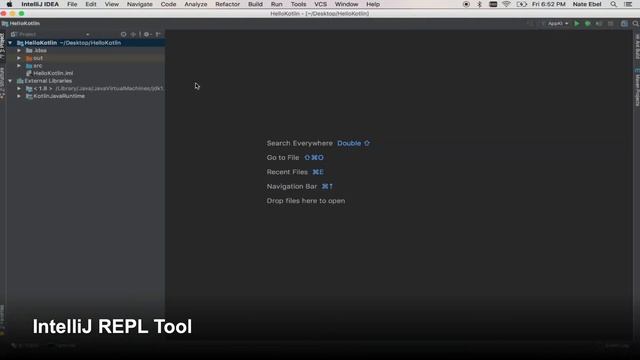Open the Help menu
Screen dimensions: 640x360
[373, 4]
